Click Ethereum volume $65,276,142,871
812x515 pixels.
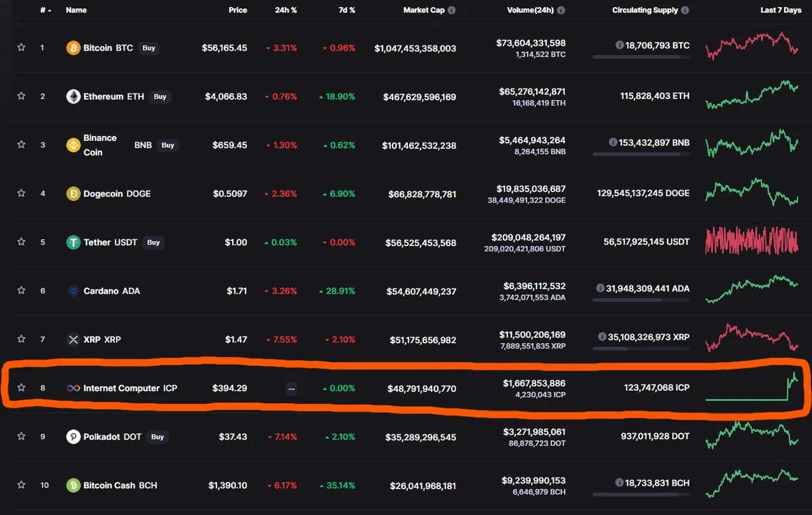coord(532,91)
